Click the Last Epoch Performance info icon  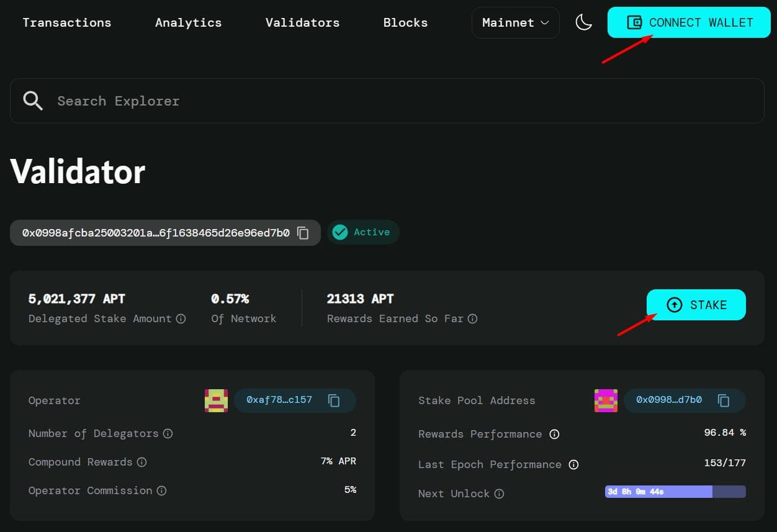pos(573,464)
